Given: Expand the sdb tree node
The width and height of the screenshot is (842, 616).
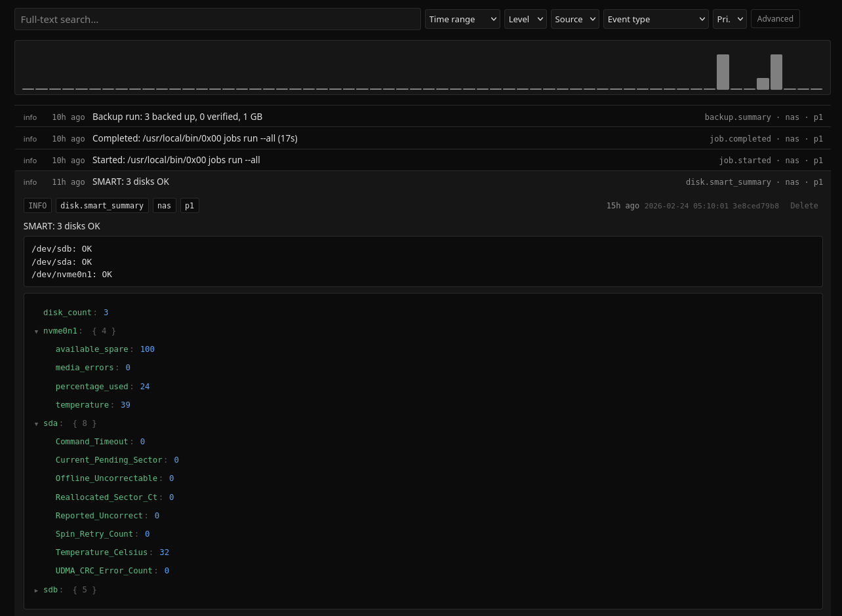Looking at the screenshot, I should (37, 590).
